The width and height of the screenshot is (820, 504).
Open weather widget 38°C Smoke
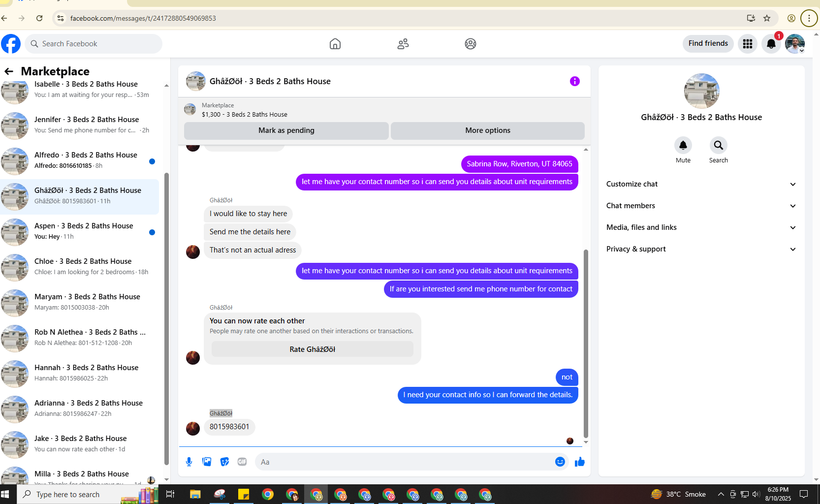(678, 494)
